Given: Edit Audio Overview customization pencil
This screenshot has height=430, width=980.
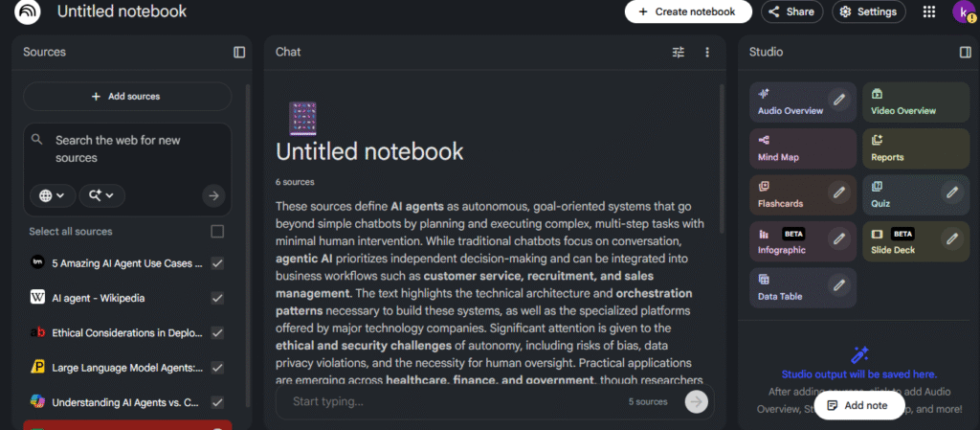Looking at the screenshot, I should 838,100.
